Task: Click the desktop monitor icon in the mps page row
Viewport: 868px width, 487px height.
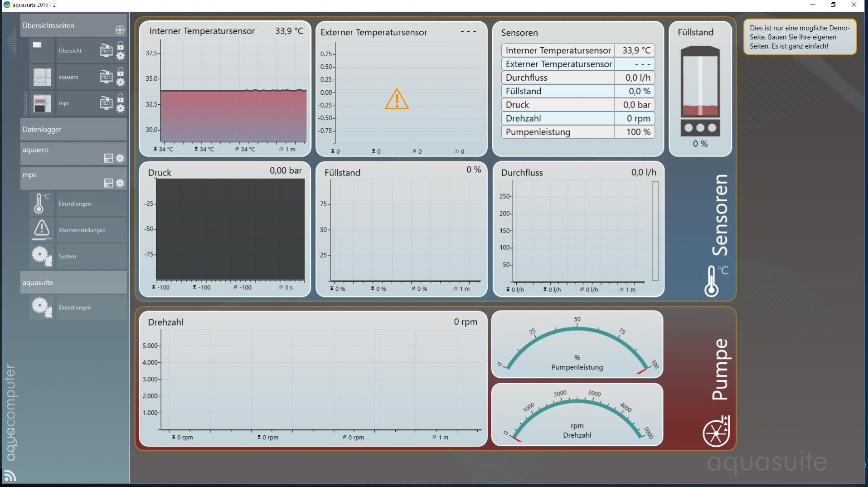Action: (x=106, y=103)
